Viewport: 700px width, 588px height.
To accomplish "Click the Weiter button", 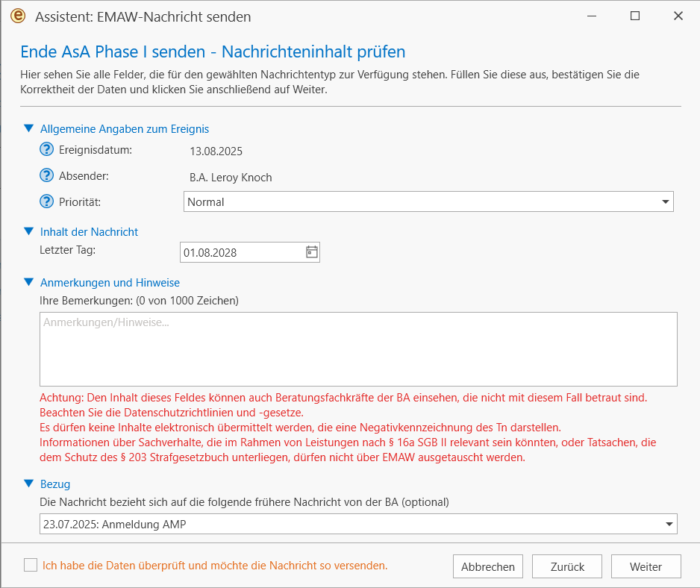I will point(646,566).
